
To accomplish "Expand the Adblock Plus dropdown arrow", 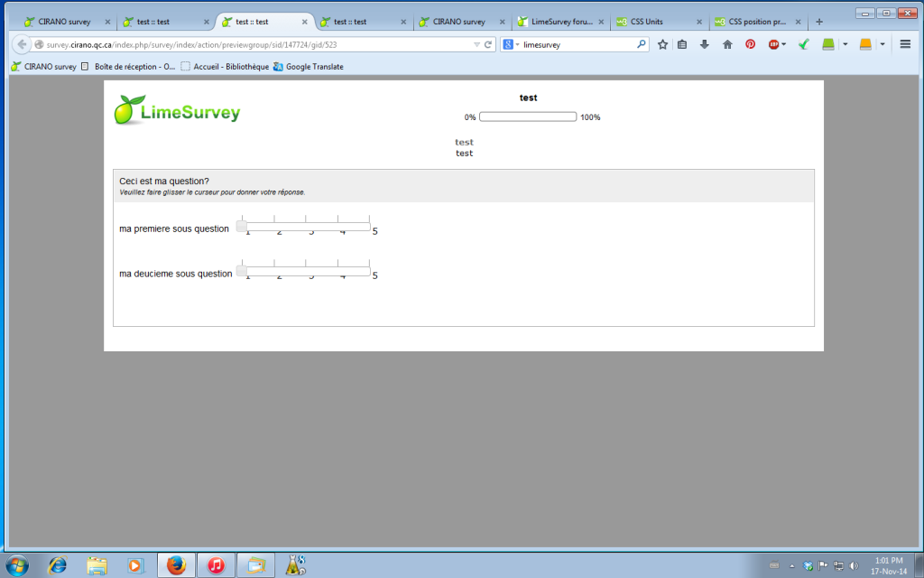I will [784, 44].
